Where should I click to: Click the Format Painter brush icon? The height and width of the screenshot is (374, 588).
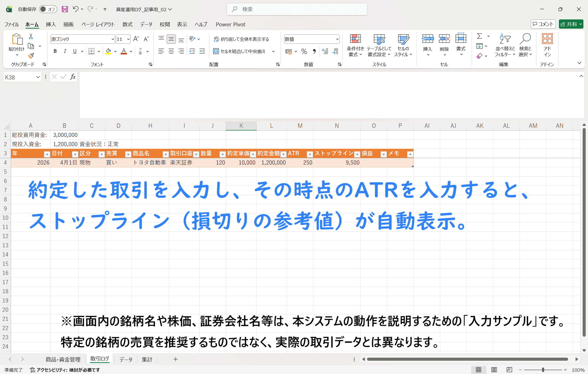(x=31, y=56)
